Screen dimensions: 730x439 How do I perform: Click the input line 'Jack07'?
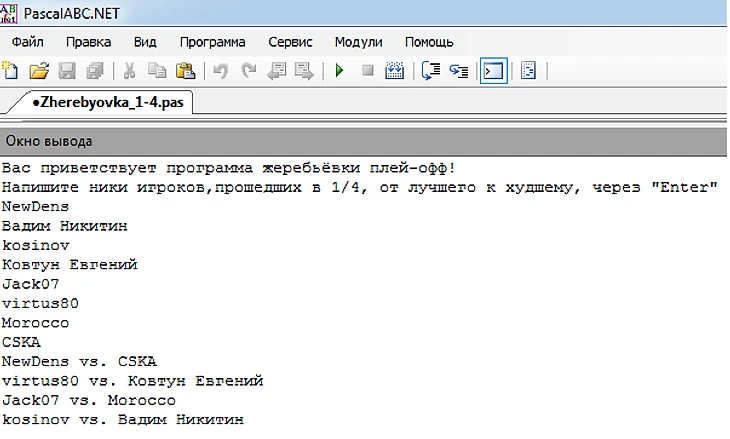coord(31,284)
